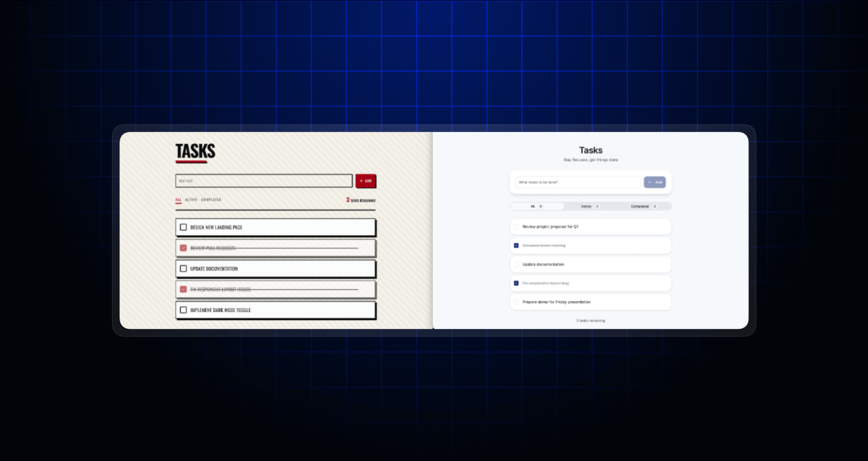Image resolution: width=868 pixels, height=461 pixels.
Task: Mark "Update Documentation" complete in left list
Action: click(183, 268)
